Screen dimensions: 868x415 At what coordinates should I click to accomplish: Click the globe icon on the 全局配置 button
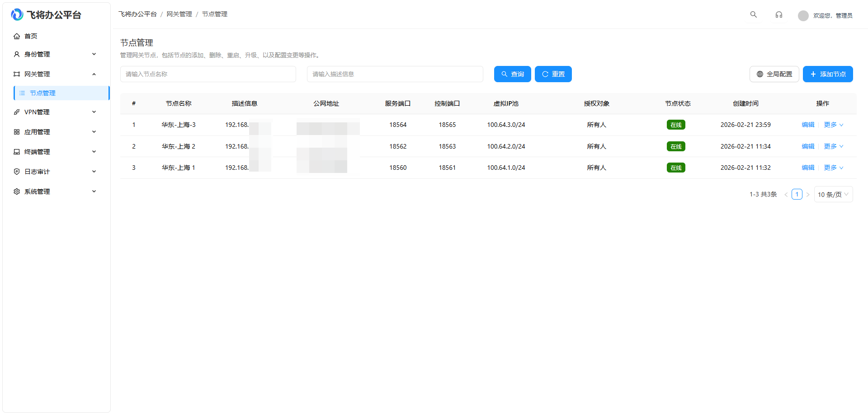[x=760, y=74]
